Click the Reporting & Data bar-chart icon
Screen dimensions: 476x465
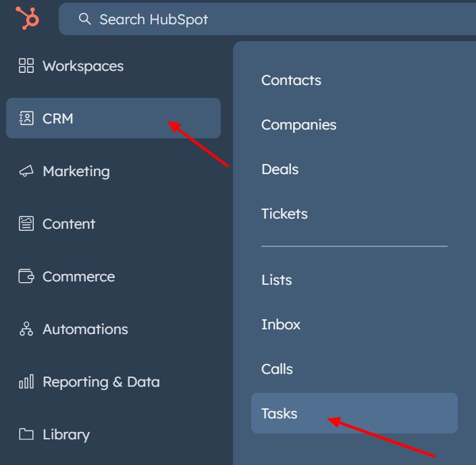pos(26,382)
